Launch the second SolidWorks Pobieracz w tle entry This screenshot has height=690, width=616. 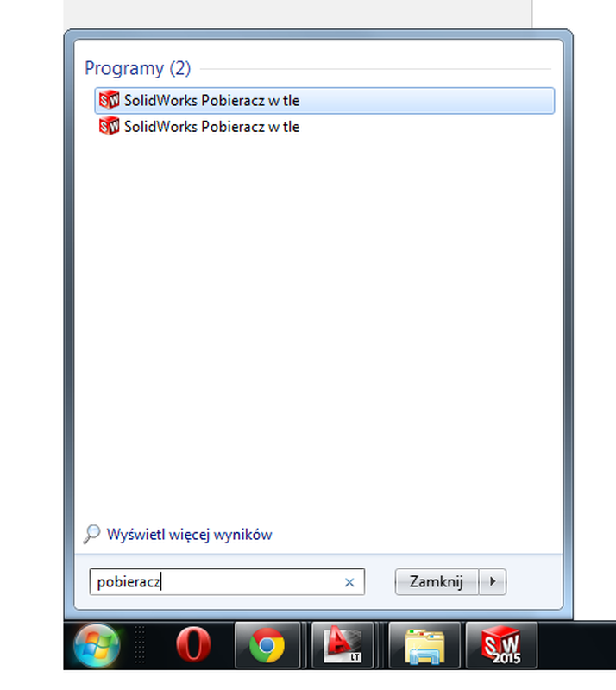[324, 127]
